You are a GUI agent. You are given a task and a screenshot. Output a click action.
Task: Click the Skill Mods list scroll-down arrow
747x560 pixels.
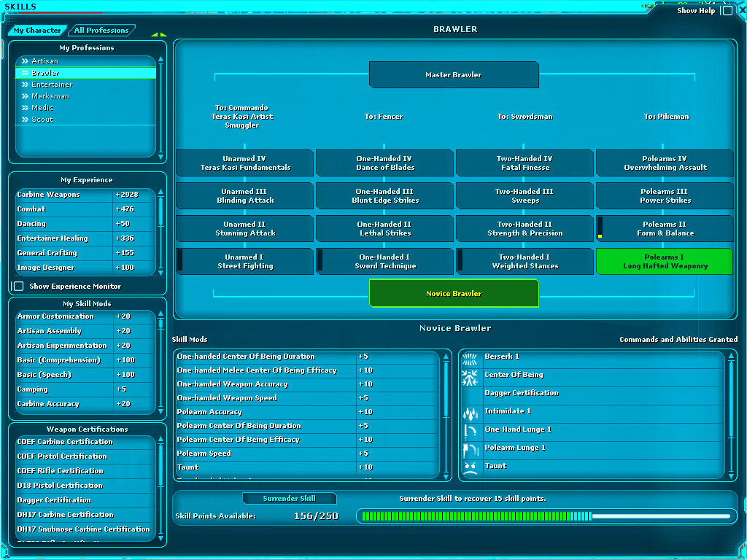(446, 476)
